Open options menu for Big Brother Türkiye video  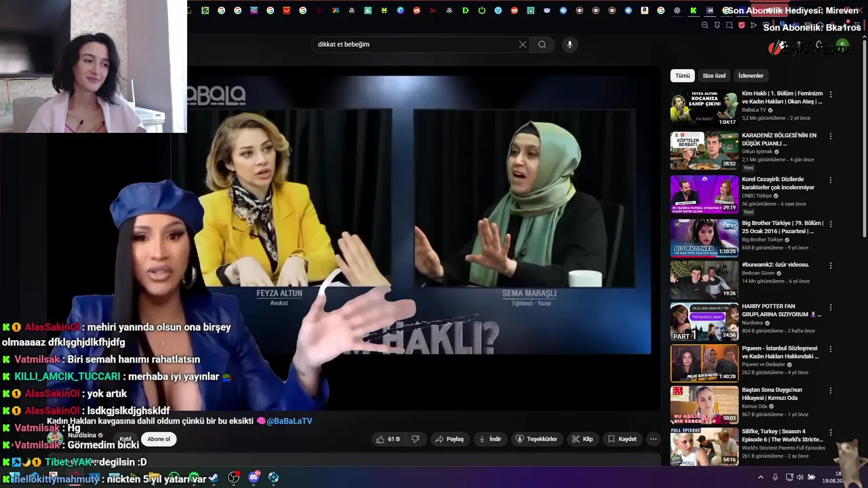tap(831, 224)
